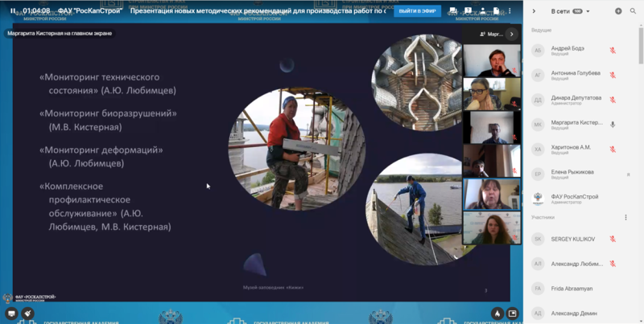Click the rocket icon in bottom bar

click(x=28, y=313)
